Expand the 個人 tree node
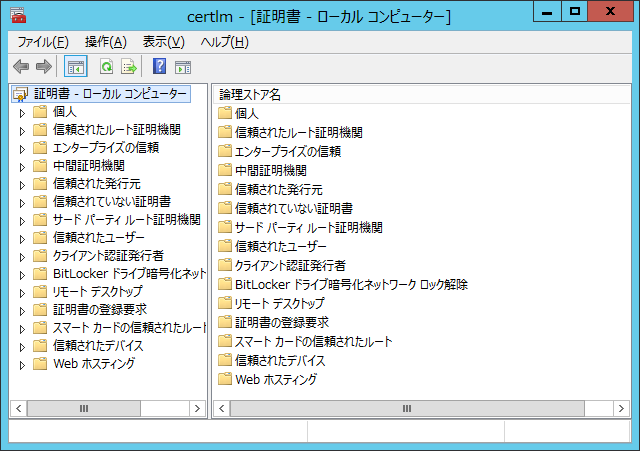Viewport: 640px width, 451px height. click(x=22, y=113)
